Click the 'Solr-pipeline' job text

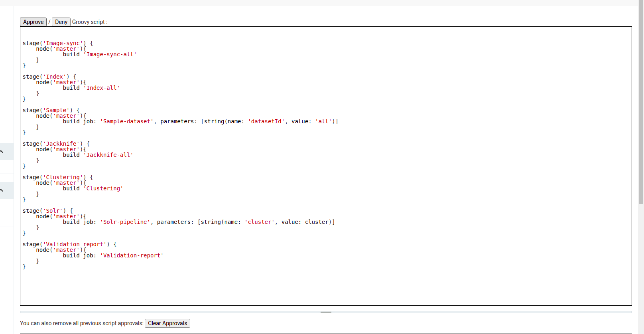(125, 222)
